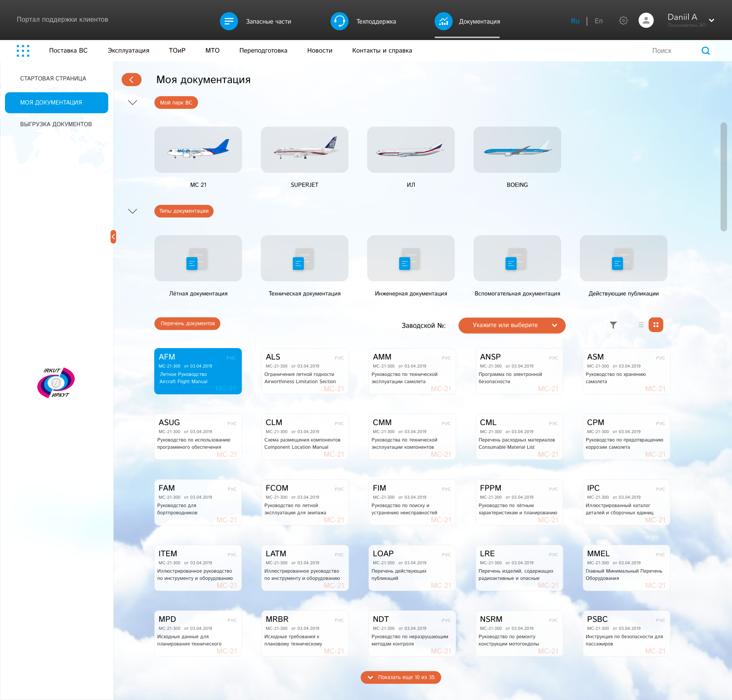Switch language to En
This screenshot has width=732, height=700.
click(x=599, y=21)
